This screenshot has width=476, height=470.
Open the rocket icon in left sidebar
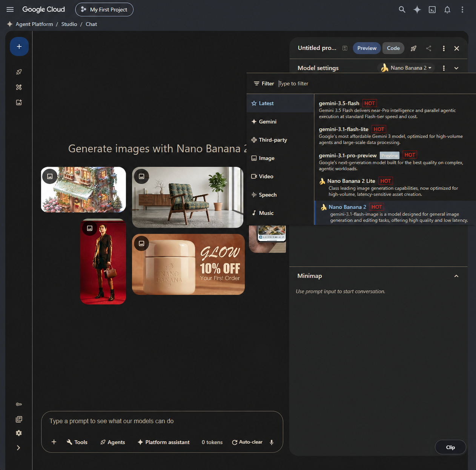19,72
